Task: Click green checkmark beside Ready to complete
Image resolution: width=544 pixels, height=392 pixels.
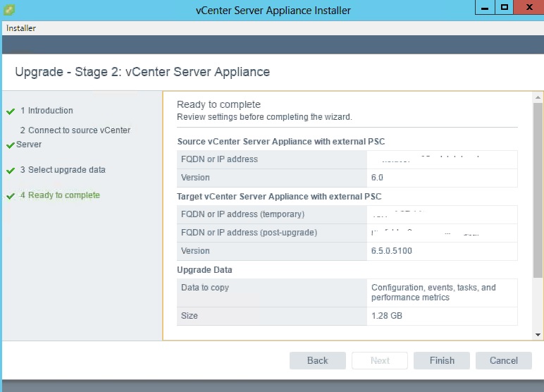Action: pyautogui.click(x=11, y=196)
